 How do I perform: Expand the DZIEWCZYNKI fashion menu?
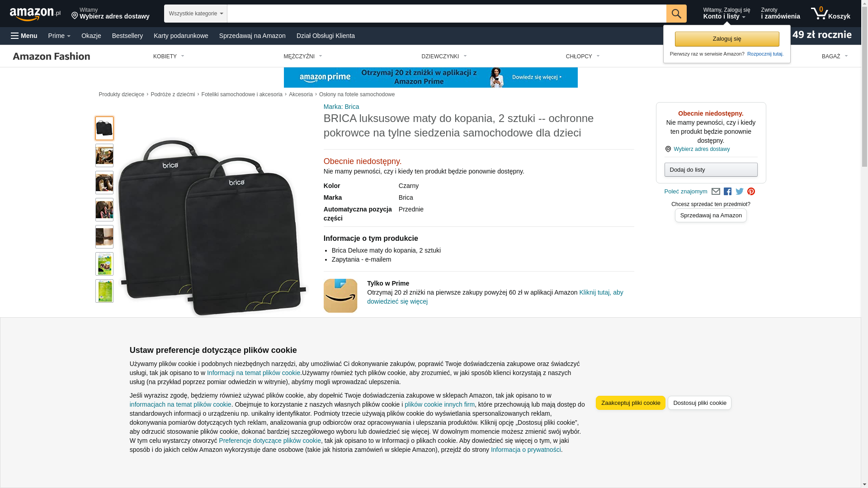[444, 56]
